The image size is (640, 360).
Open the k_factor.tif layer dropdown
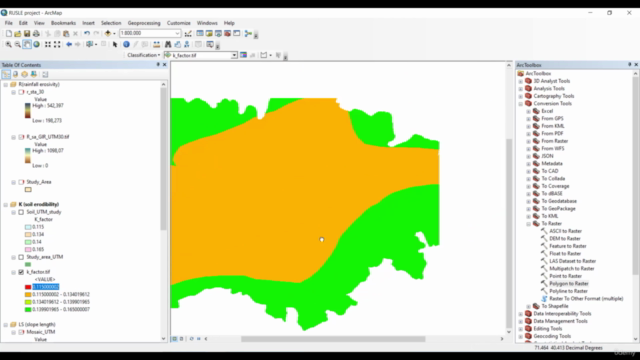point(234,55)
